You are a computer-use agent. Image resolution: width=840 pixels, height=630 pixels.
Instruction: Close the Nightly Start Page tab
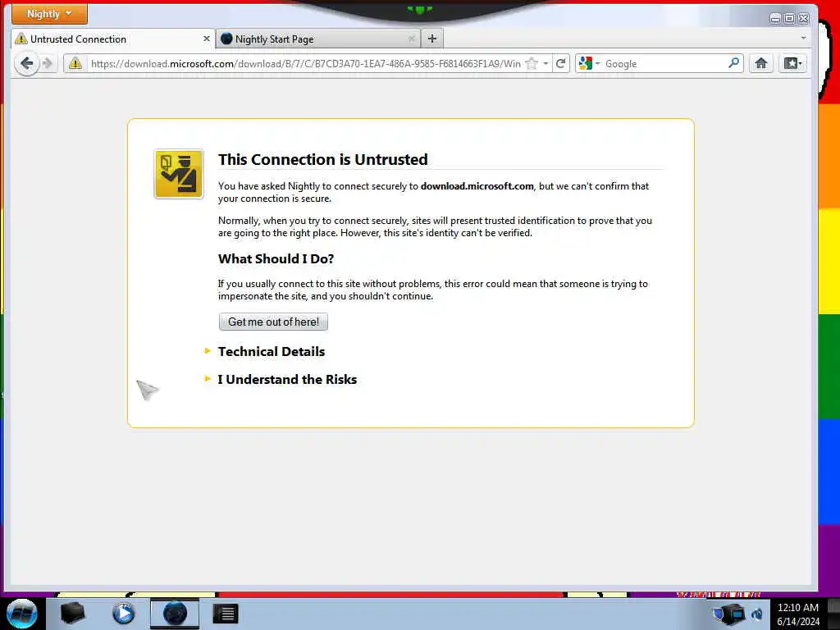[x=412, y=39]
